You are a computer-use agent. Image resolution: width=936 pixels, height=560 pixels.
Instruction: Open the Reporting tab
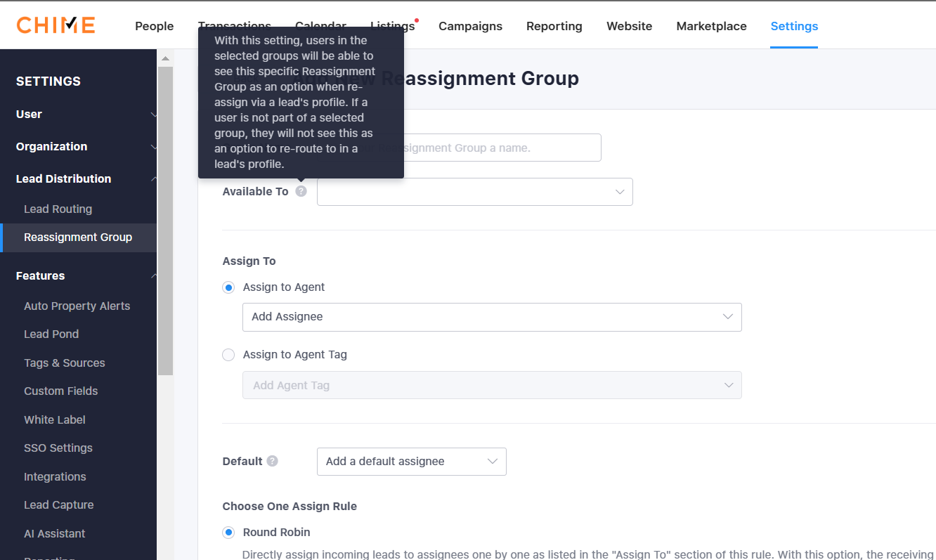554,26
